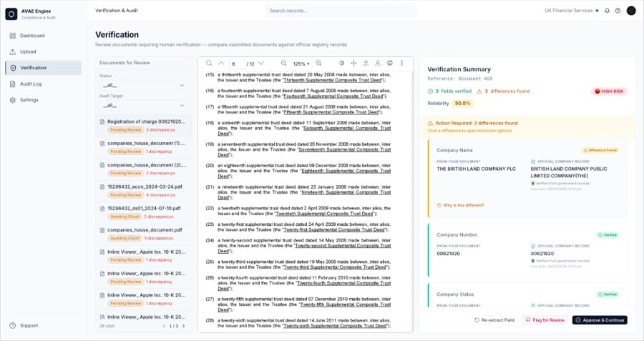Zoom in the document viewer
The width and height of the screenshot is (644, 341).
point(319,64)
